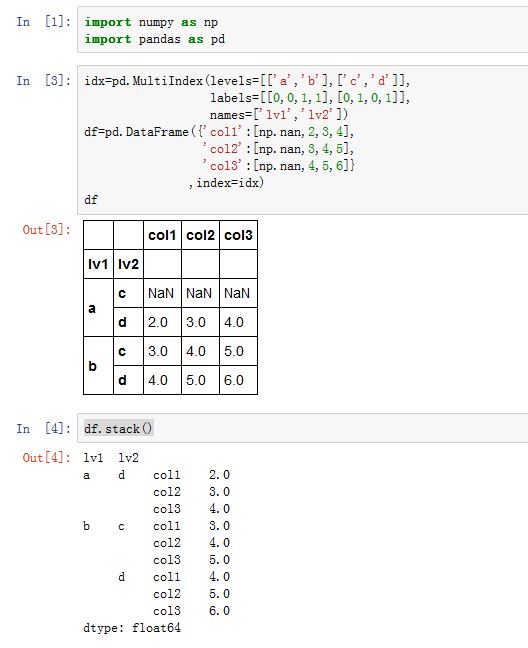The width and height of the screenshot is (528, 648).
Task: Click the col2 column header
Action: click(x=200, y=235)
